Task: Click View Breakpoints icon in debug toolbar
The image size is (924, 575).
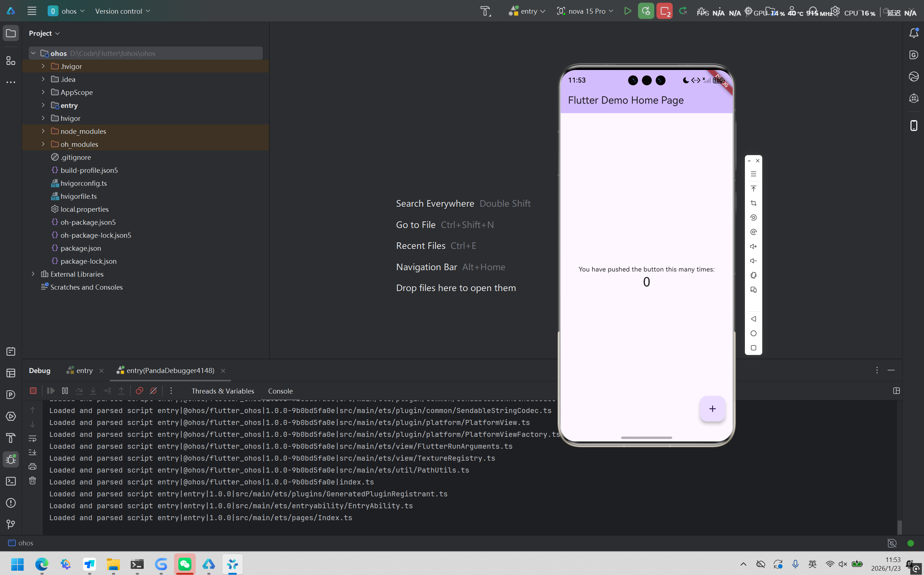Action: pos(139,391)
